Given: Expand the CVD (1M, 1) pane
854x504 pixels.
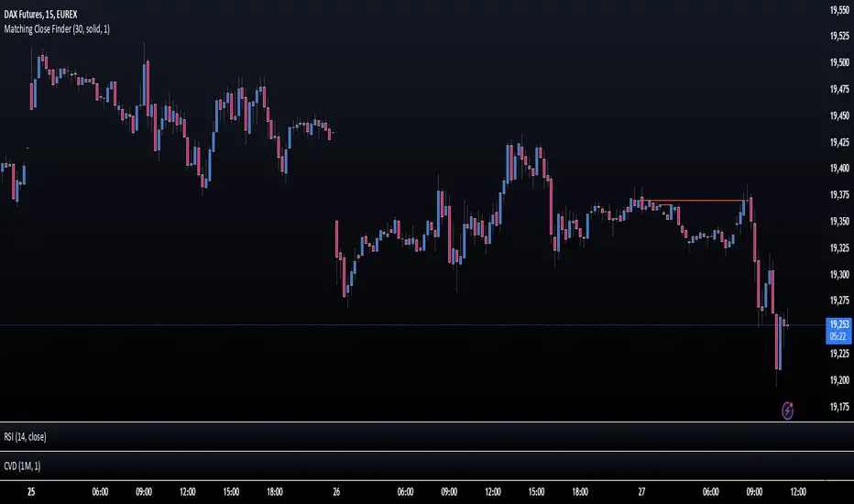Looking at the screenshot, I should point(22,466).
